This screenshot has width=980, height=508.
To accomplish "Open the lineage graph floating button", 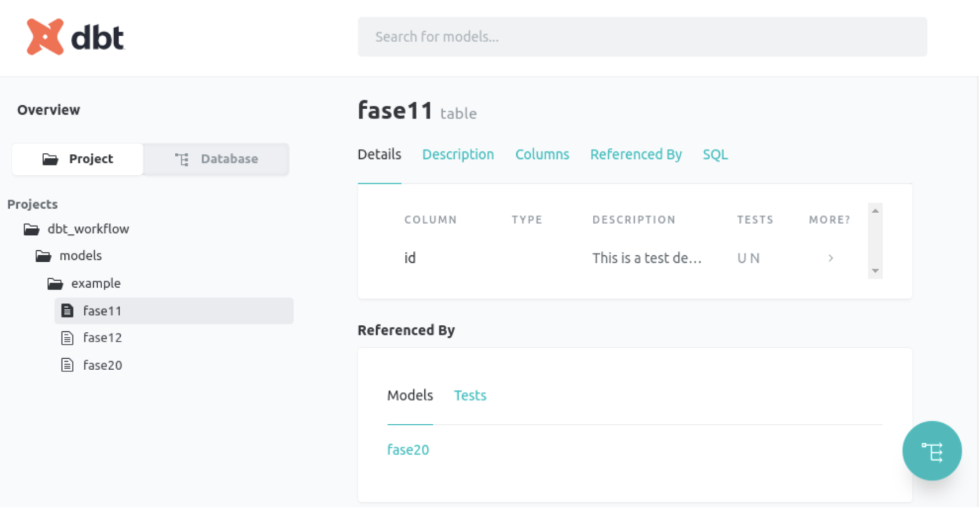I will (x=932, y=451).
